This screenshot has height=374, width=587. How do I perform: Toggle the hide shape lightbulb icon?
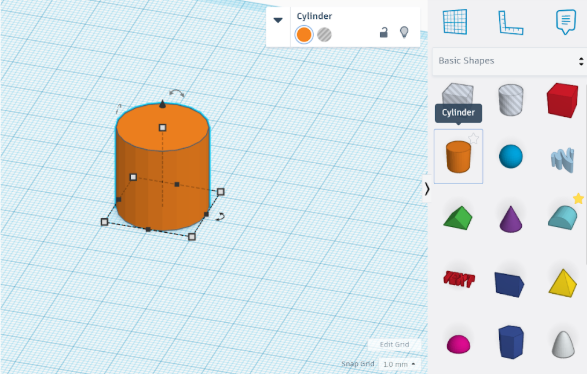coord(404,32)
